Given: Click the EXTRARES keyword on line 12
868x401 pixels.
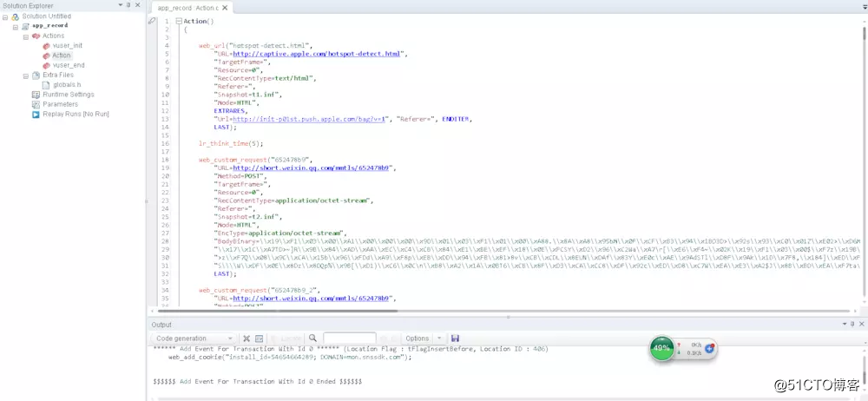Looking at the screenshot, I should coord(232,111).
